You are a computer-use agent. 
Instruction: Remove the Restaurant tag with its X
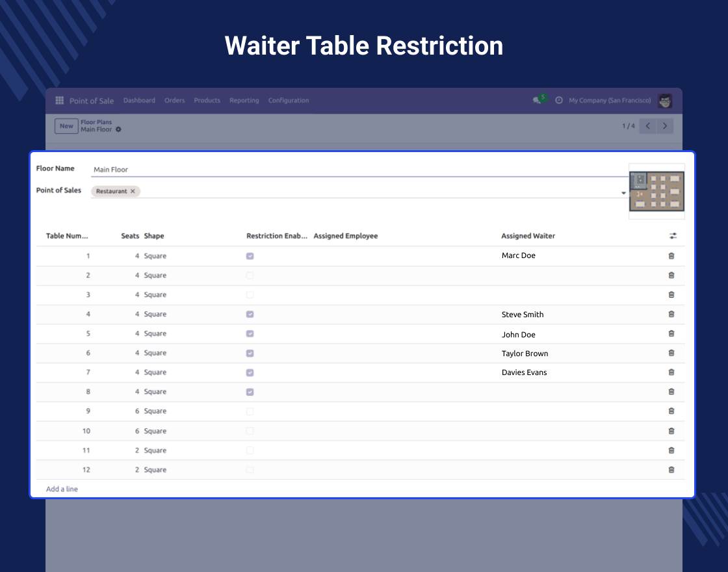(133, 191)
